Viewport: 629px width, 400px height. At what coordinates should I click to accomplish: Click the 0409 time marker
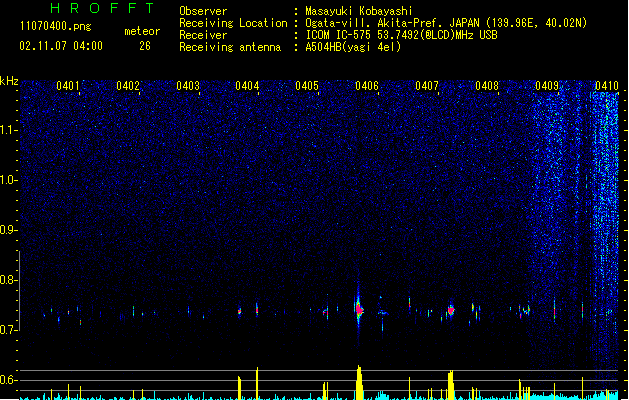[547, 86]
